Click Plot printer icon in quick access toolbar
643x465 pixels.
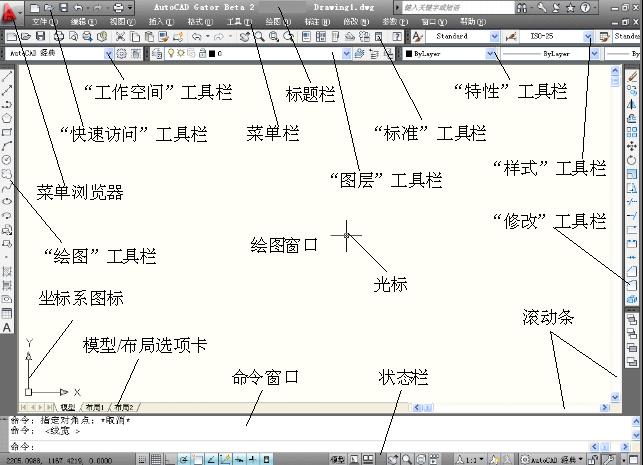(x=118, y=7)
